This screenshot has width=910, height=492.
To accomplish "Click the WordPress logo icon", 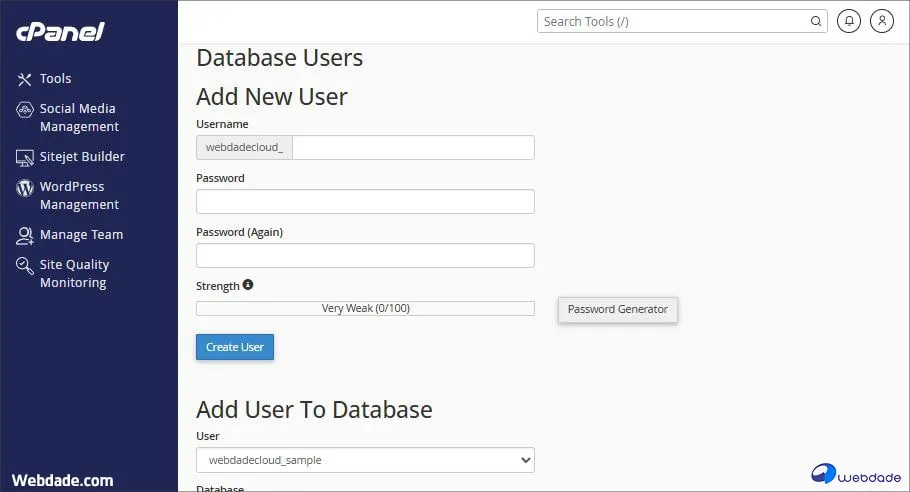I will (24, 187).
